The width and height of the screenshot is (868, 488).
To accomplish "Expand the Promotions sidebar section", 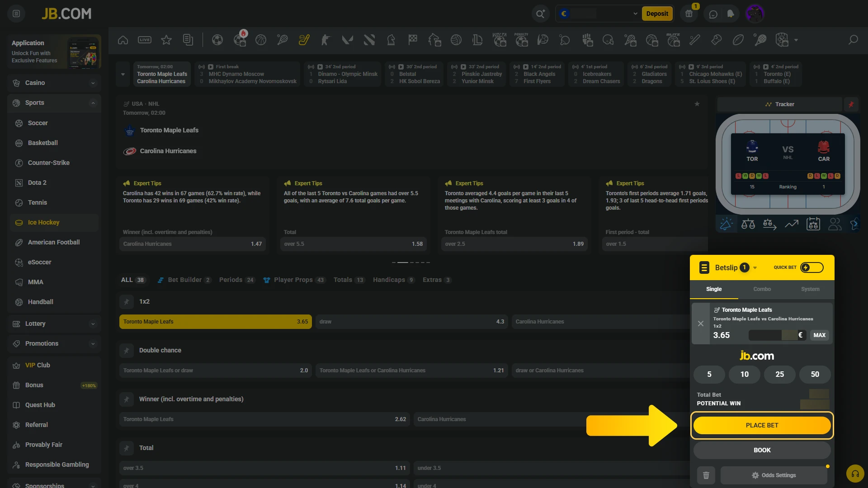I will tap(93, 343).
